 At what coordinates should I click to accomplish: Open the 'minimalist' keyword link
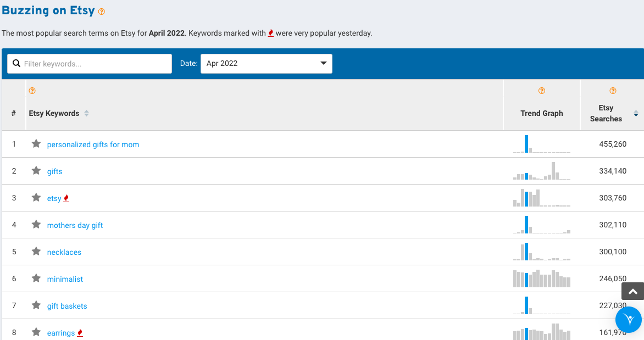tap(65, 279)
